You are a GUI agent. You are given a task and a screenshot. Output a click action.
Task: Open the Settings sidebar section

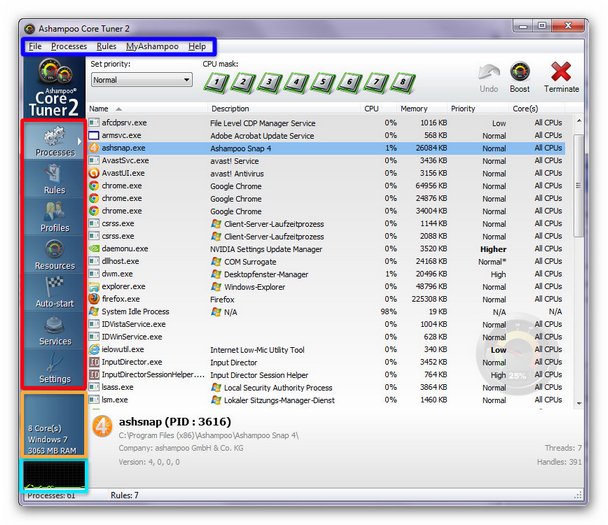(x=54, y=368)
